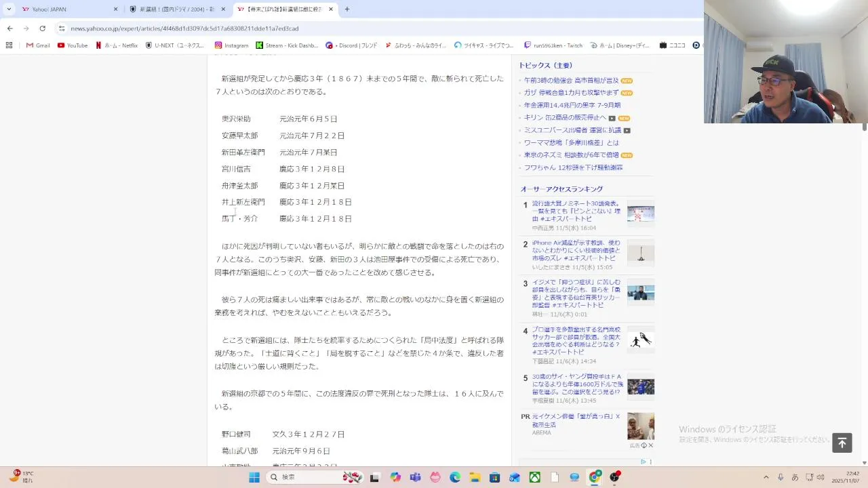Open the tab search dropdown arrow
The height and width of the screenshot is (488, 868).
coord(9,9)
